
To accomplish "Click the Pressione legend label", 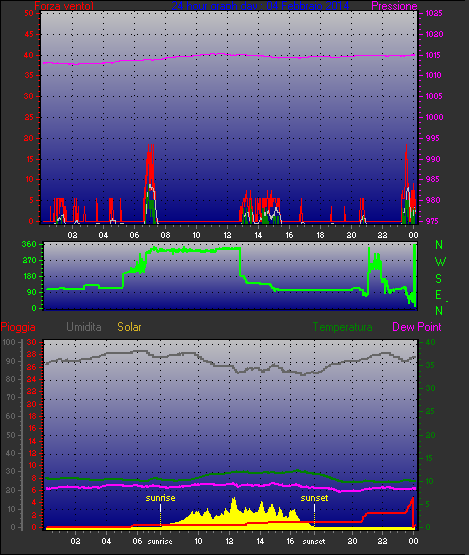I will coord(394,6).
